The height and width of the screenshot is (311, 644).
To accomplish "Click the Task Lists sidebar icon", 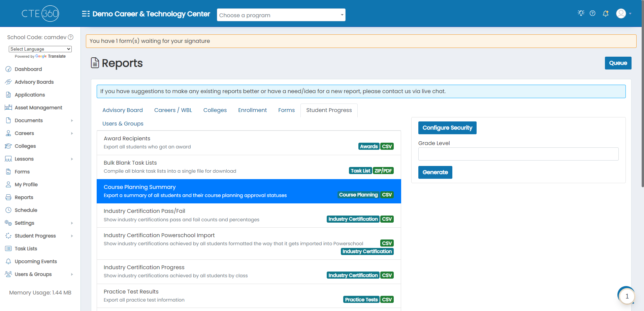I will (8, 249).
